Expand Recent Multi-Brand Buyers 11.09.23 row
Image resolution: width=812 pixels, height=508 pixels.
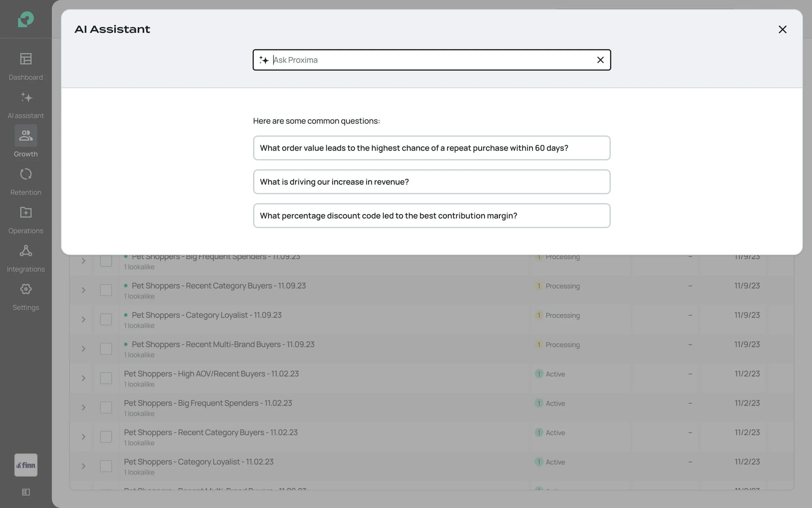[x=83, y=349]
